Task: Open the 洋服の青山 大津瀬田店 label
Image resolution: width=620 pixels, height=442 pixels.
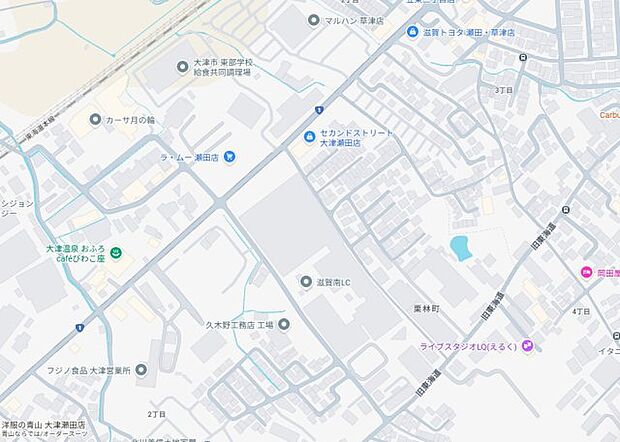Action: [43, 425]
